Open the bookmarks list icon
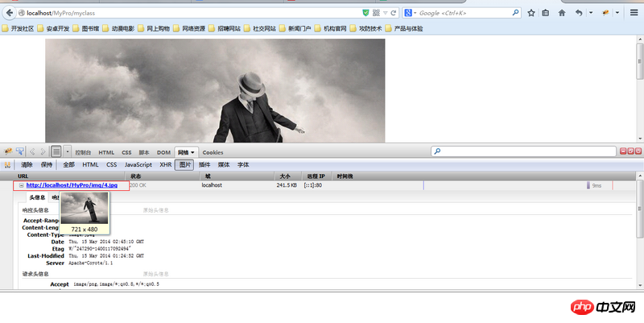The image size is (644, 323). pyautogui.click(x=546, y=13)
